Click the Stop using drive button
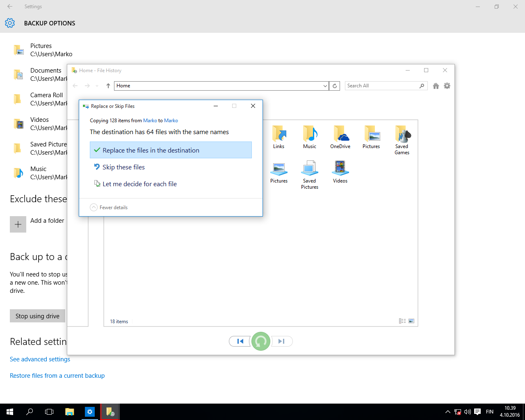525x420 pixels. [x=37, y=316]
